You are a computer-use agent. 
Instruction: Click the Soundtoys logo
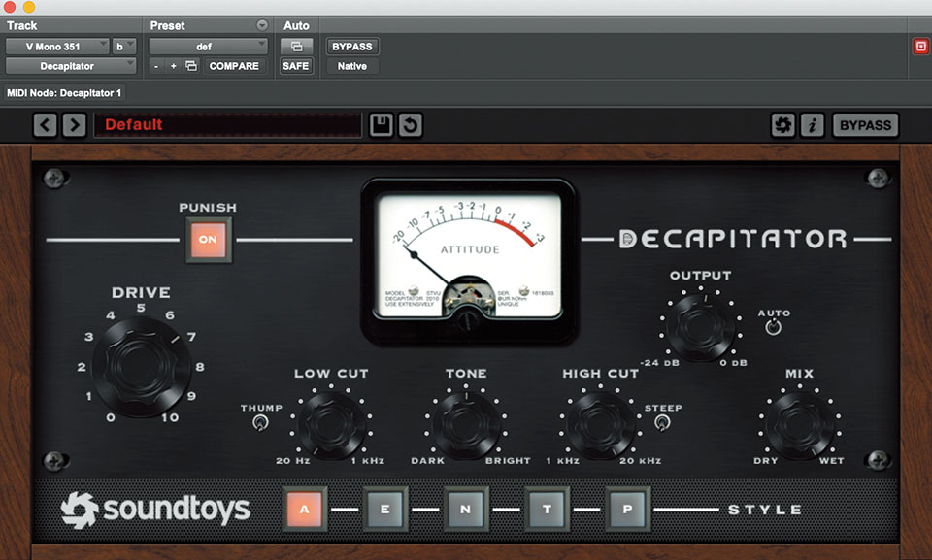(155, 510)
